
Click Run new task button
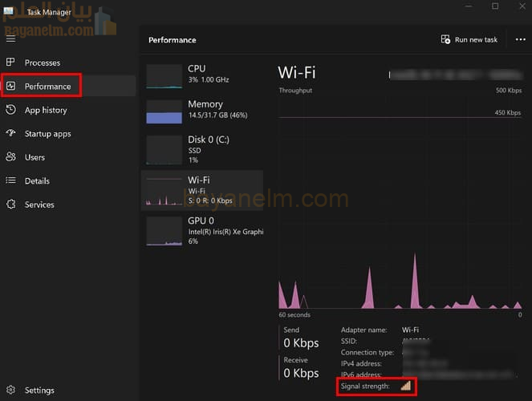(469, 39)
